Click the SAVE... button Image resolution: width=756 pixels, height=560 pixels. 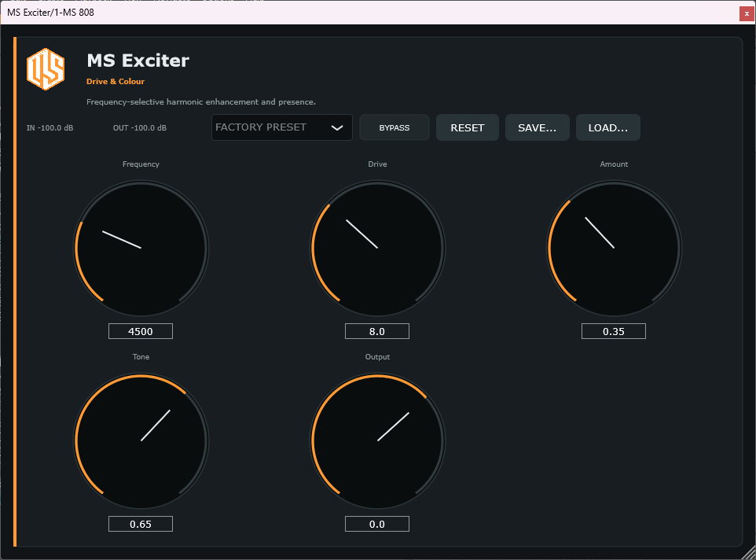537,128
